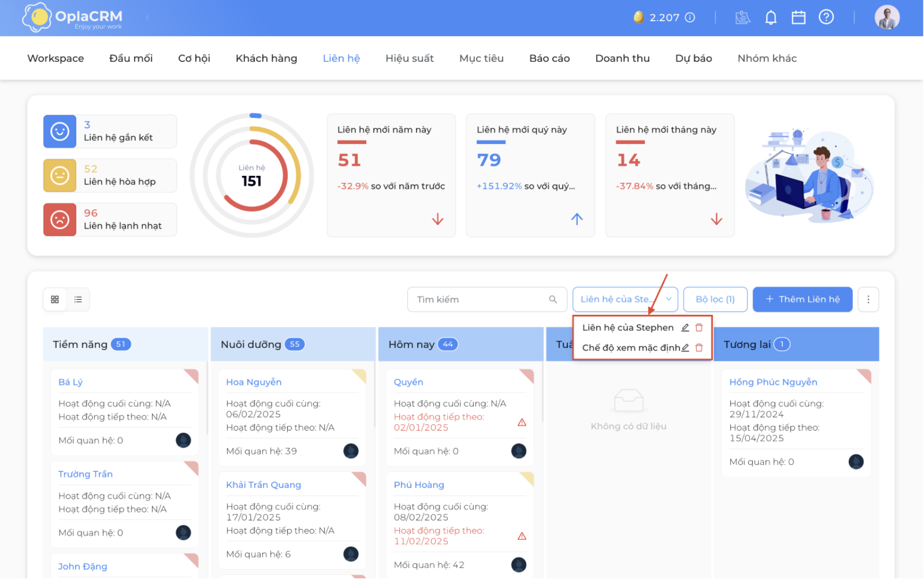Switch to kanban grid view
Screen dimensions: 924x580
tap(55, 299)
